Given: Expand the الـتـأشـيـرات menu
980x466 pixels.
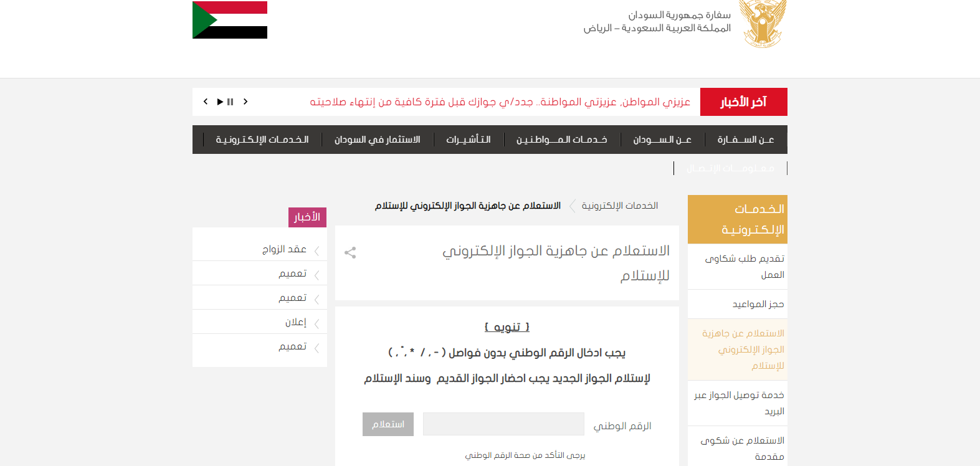Looking at the screenshot, I should coord(469,140).
